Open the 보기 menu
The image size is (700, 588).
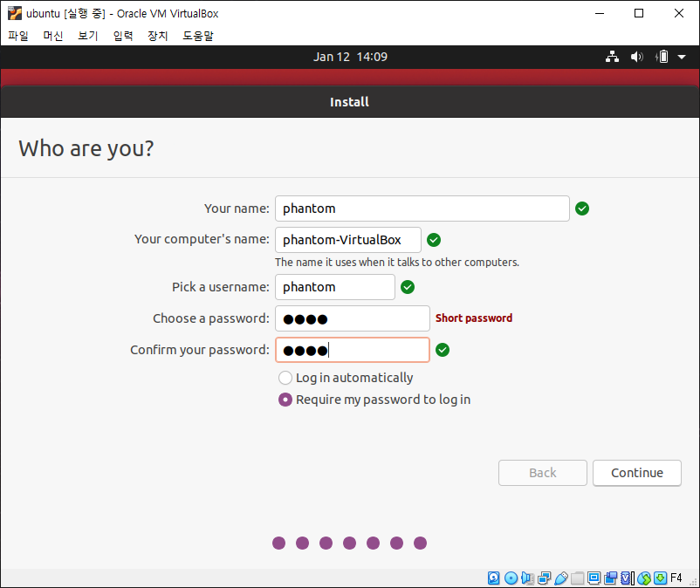pyautogui.click(x=88, y=36)
